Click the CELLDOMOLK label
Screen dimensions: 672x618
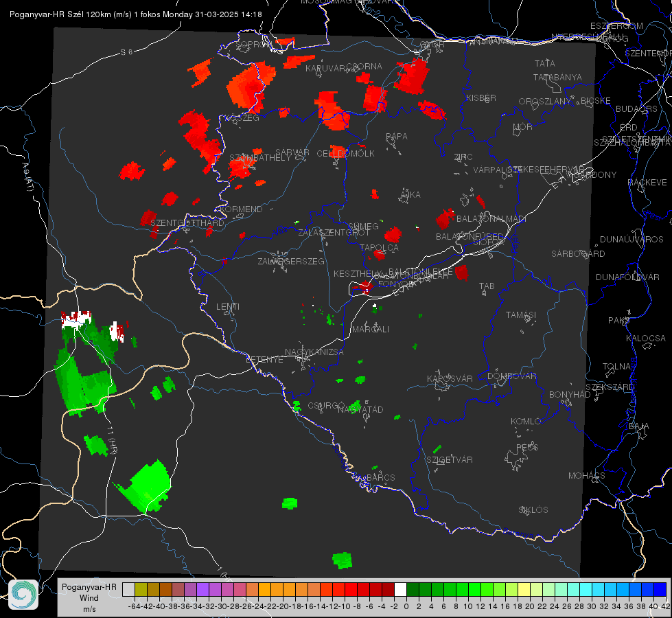pyautogui.click(x=346, y=154)
